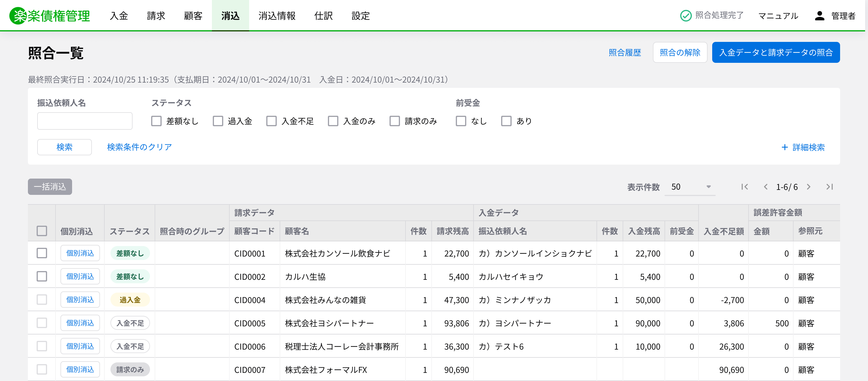
Task: Open the 入金 menu tab
Action: click(x=119, y=15)
